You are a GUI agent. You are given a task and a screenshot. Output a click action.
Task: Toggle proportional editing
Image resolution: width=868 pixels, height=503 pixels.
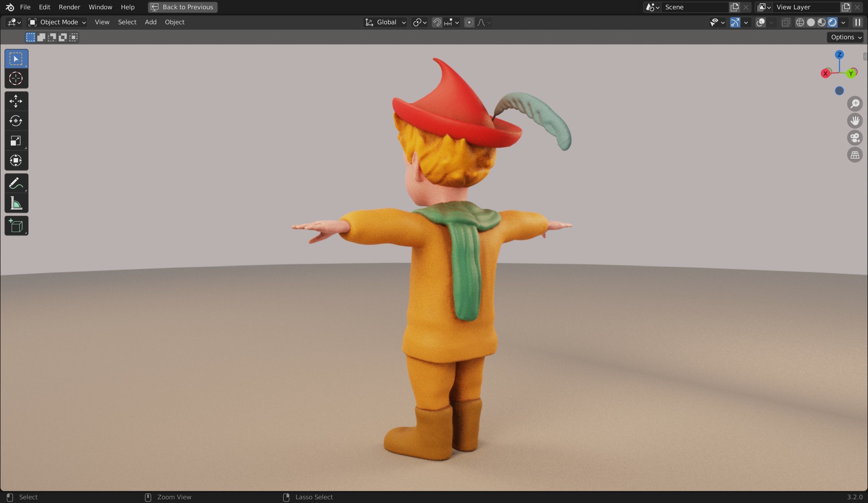pyautogui.click(x=469, y=22)
